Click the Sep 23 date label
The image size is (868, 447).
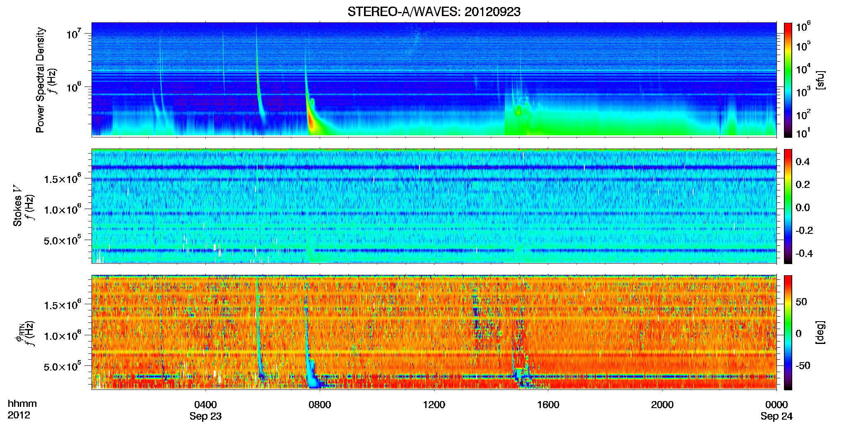(205, 416)
